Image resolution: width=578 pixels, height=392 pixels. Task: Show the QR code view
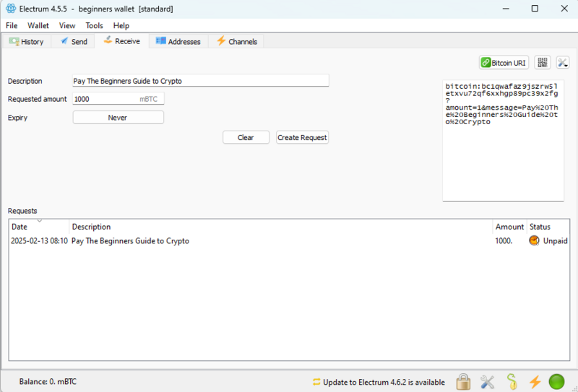542,63
